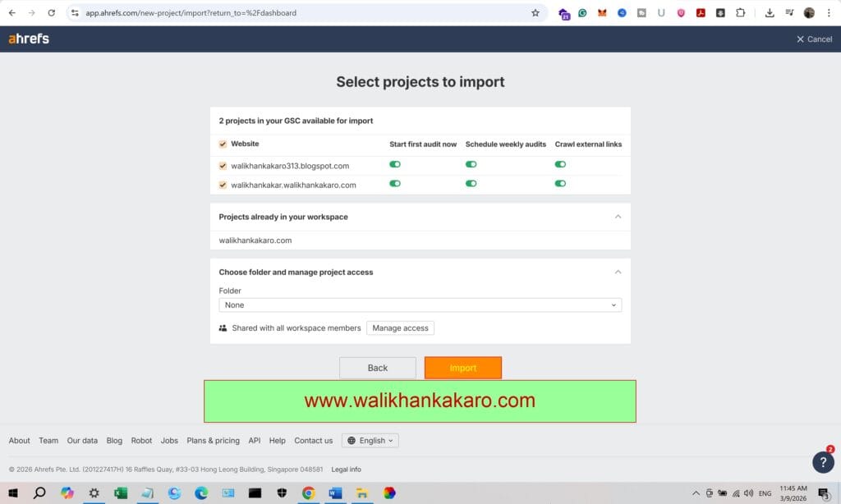Open the About footer link
This screenshot has height=504, width=841.
(20, 440)
